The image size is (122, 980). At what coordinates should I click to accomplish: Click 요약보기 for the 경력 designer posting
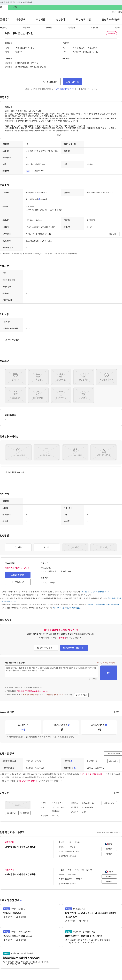tap(109, 877)
